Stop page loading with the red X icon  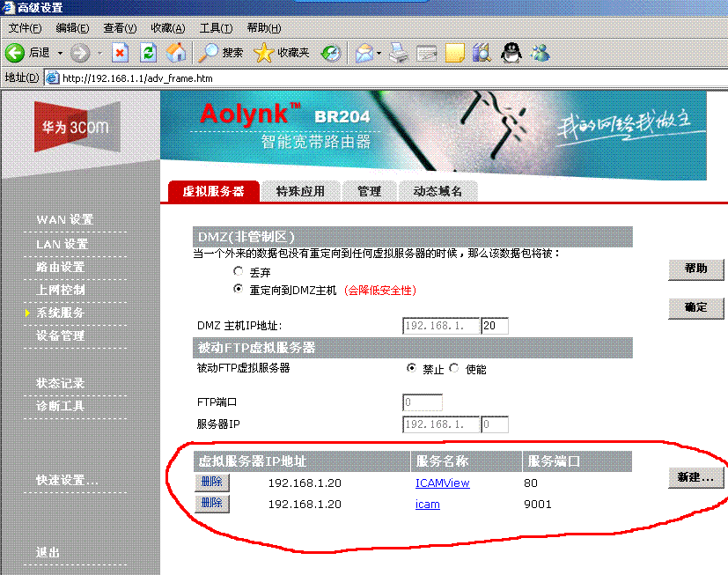coord(120,53)
